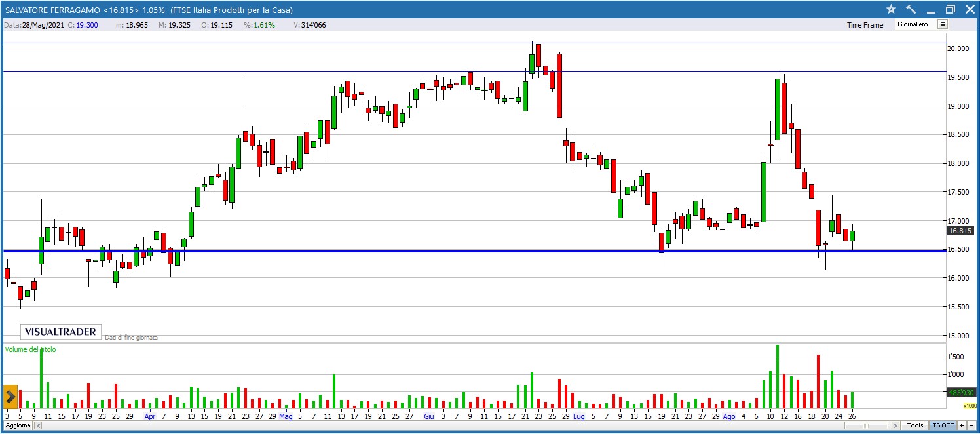
Task: Zoom out with the minus button
Action: (971, 425)
